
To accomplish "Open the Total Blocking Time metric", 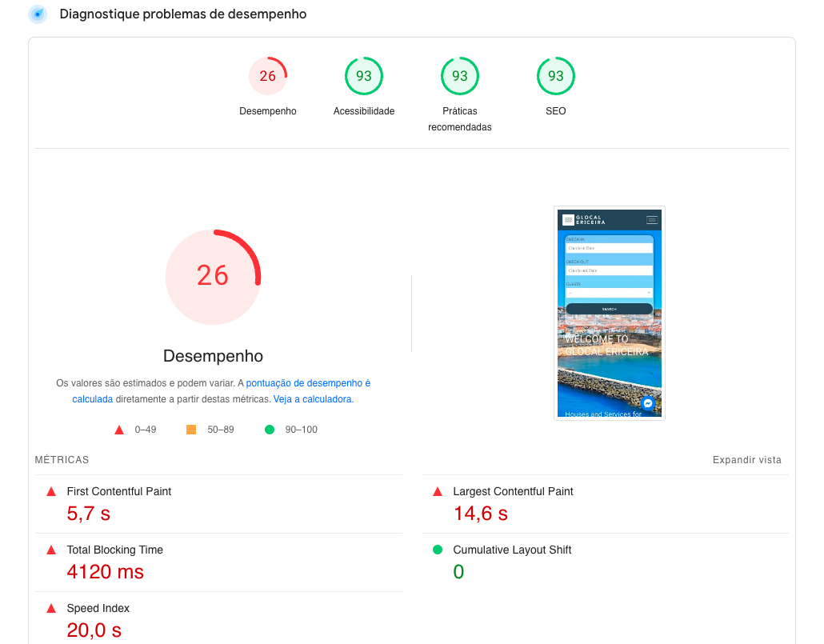I will [x=114, y=550].
